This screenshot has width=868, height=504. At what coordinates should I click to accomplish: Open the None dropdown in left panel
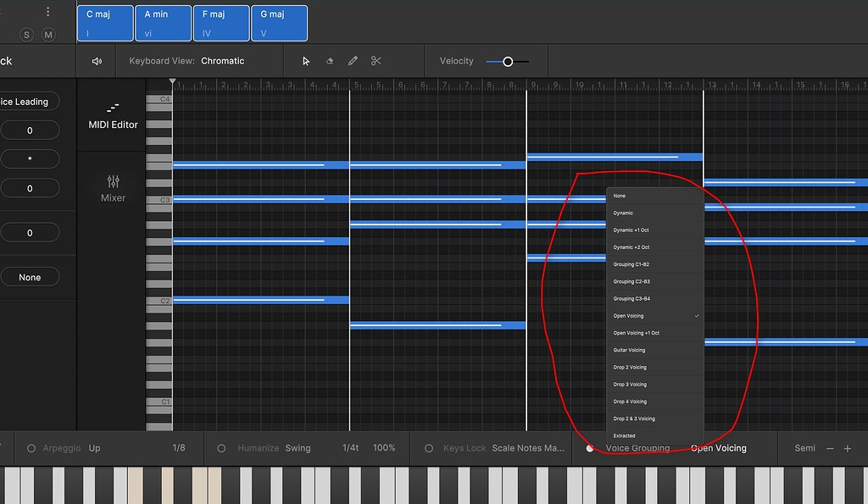point(30,277)
